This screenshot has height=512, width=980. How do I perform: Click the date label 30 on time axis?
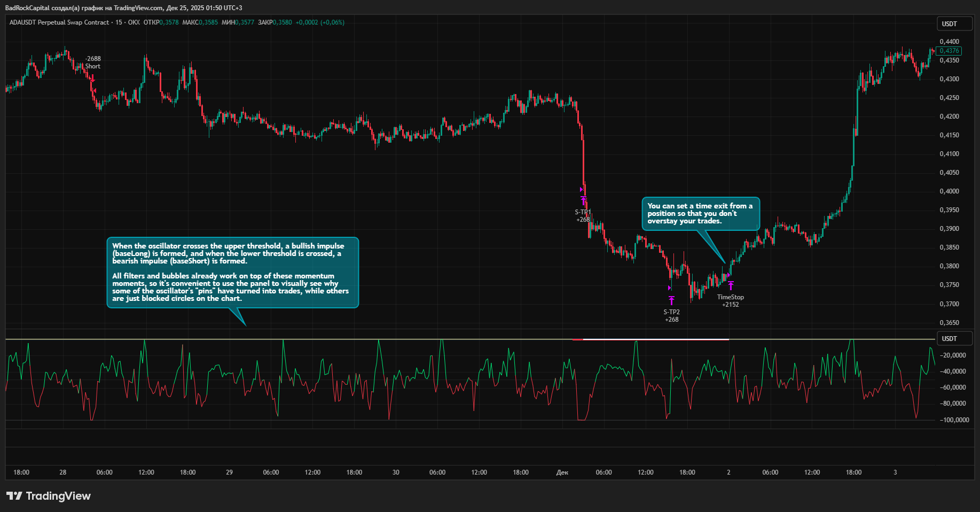pos(396,472)
